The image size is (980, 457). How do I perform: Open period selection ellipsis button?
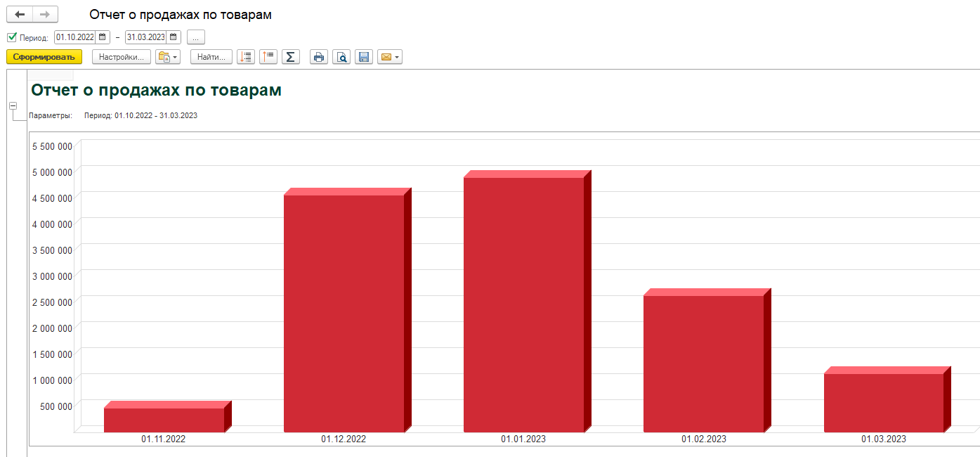tap(196, 37)
